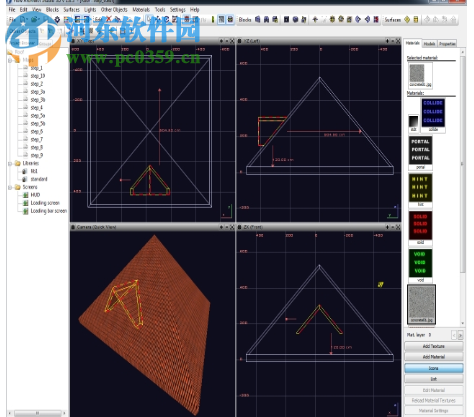Close the ZX (Front) viewport
This screenshot has height=417, width=474.
398,227
